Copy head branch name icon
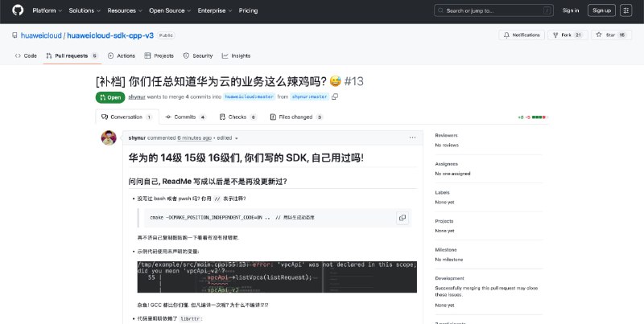The width and height of the screenshot is (644, 324). (x=335, y=96)
